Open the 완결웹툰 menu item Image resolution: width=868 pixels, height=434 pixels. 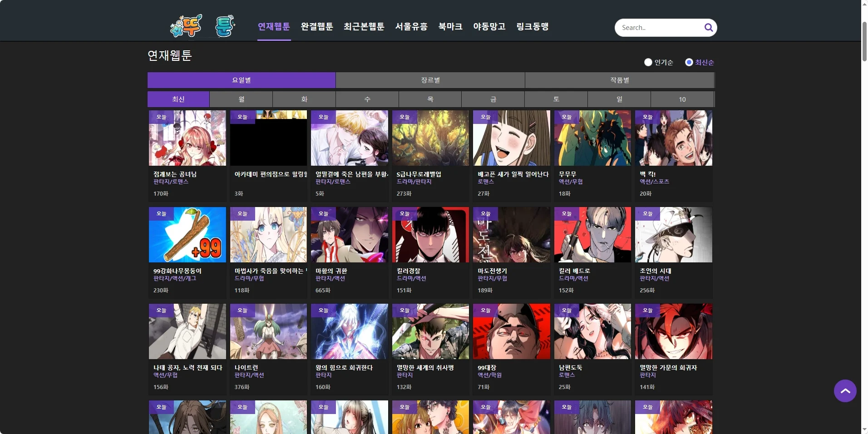[317, 27]
